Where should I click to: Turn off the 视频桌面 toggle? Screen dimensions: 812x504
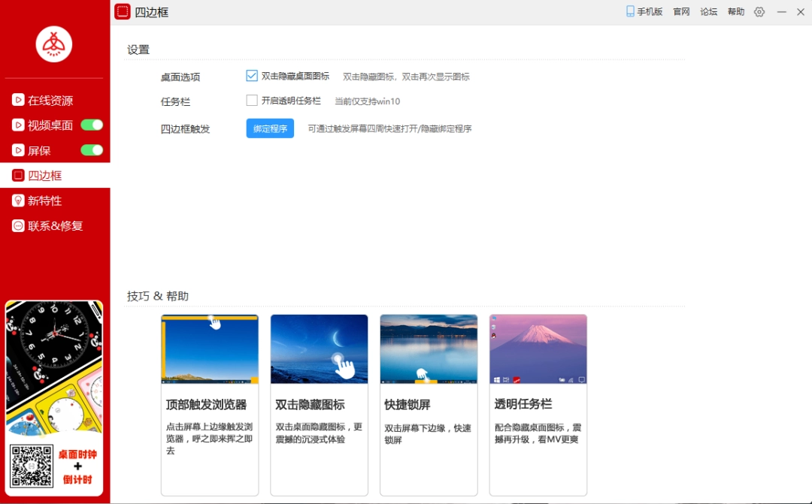pos(91,125)
